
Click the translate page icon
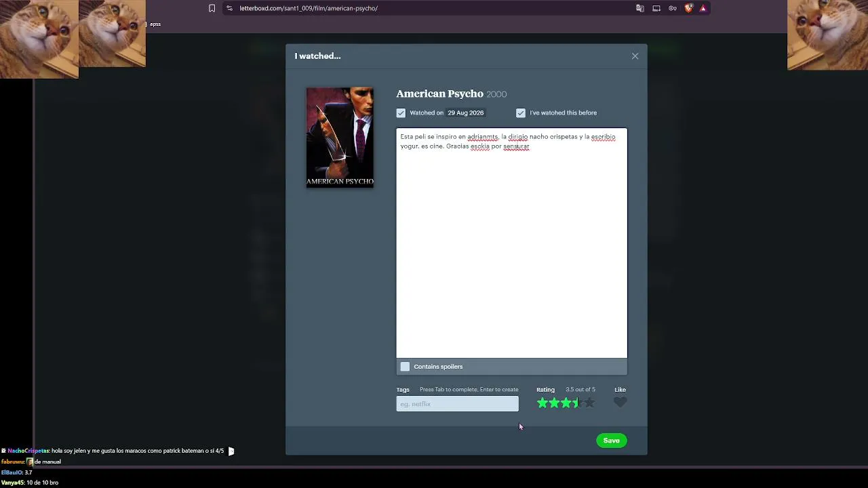[x=639, y=8]
